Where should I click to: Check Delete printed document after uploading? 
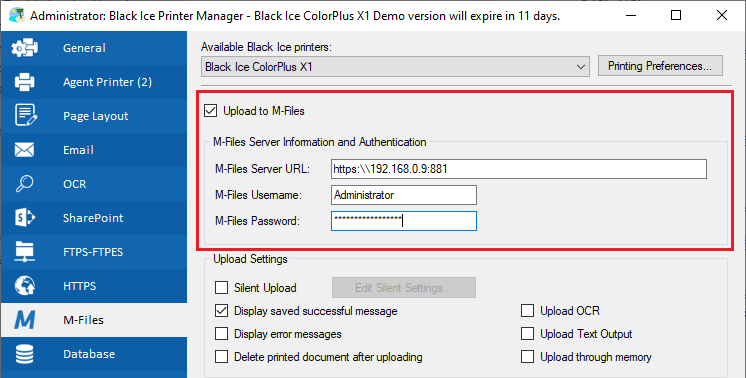[221, 357]
